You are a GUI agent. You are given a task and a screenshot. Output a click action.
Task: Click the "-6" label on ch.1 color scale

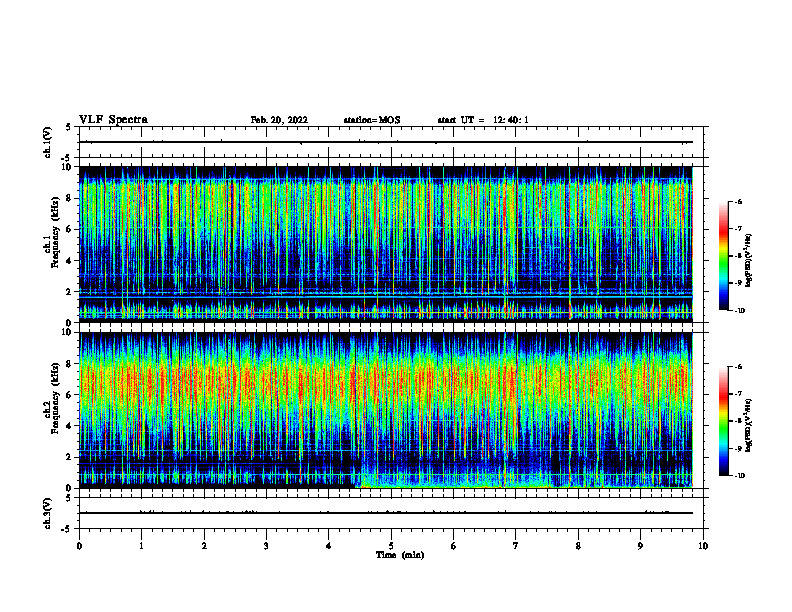pyautogui.click(x=738, y=201)
